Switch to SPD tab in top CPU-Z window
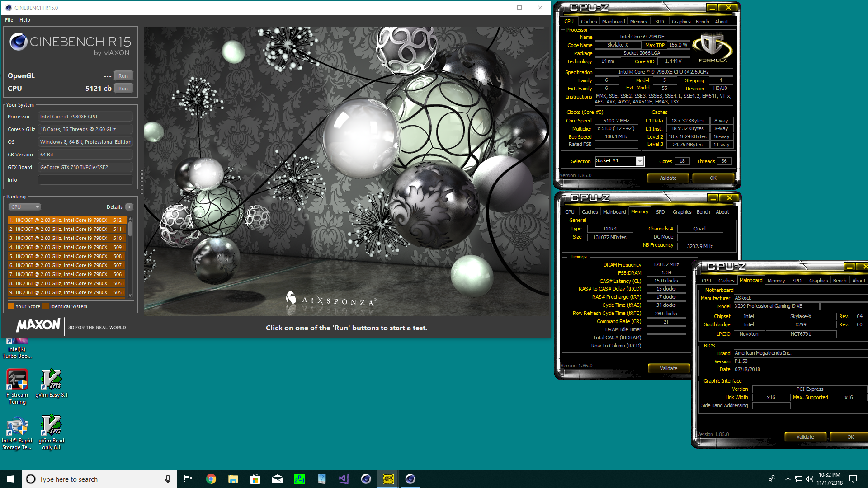This screenshot has height=488, width=868. tap(660, 22)
